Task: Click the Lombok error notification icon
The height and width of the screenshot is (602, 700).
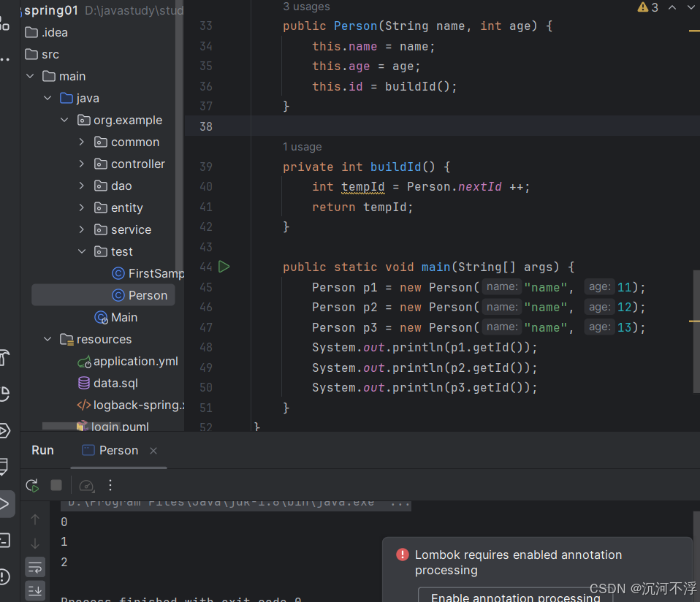Action: pos(402,555)
